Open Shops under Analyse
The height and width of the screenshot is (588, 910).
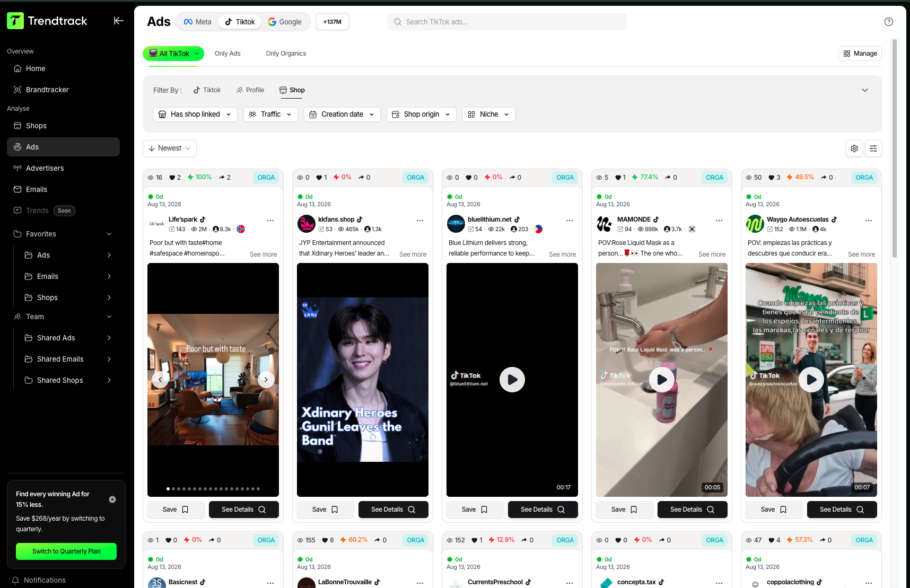63,126
